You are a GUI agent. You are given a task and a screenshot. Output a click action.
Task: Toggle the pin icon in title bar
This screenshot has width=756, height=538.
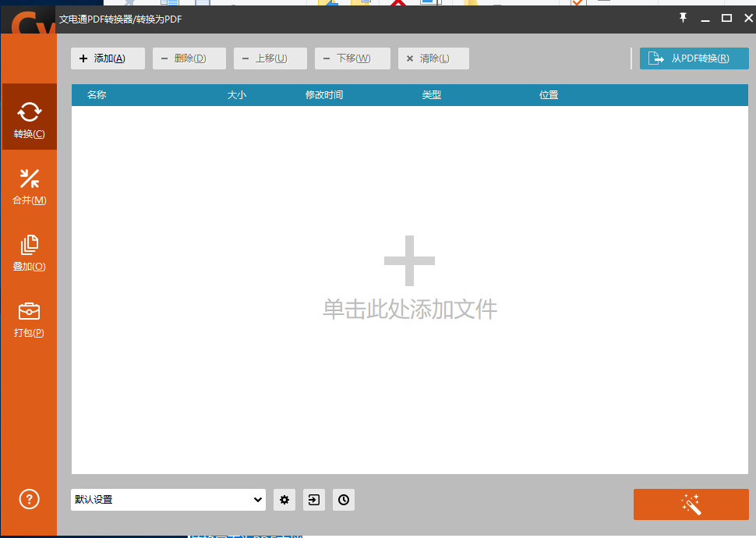click(x=683, y=17)
